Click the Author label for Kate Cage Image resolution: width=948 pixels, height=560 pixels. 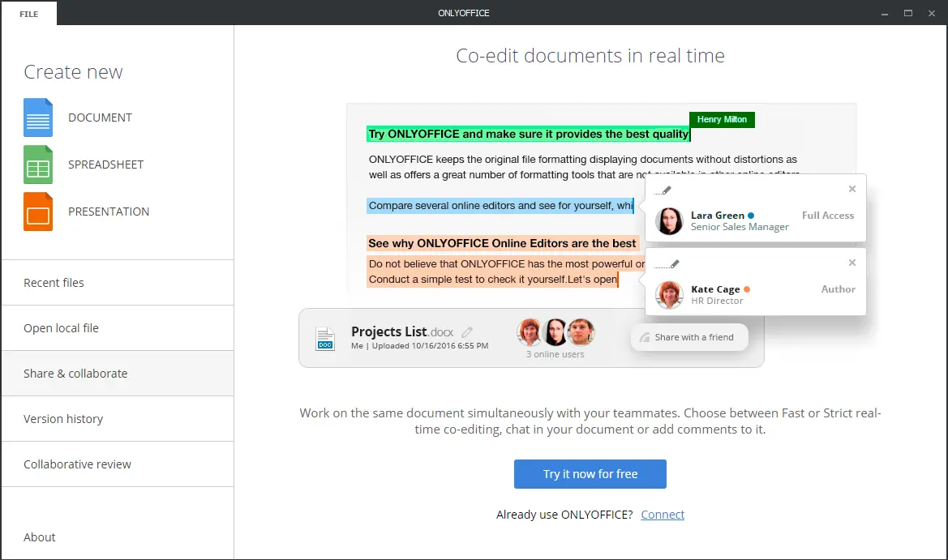tap(838, 289)
